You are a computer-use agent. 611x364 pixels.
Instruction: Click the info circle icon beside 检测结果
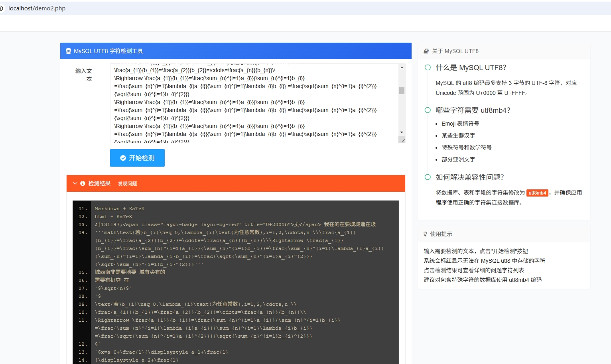(x=83, y=183)
